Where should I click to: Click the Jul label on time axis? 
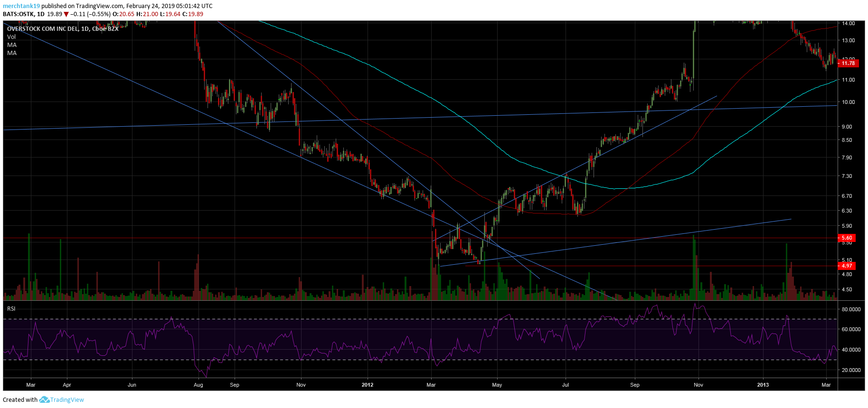click(566, 385)
